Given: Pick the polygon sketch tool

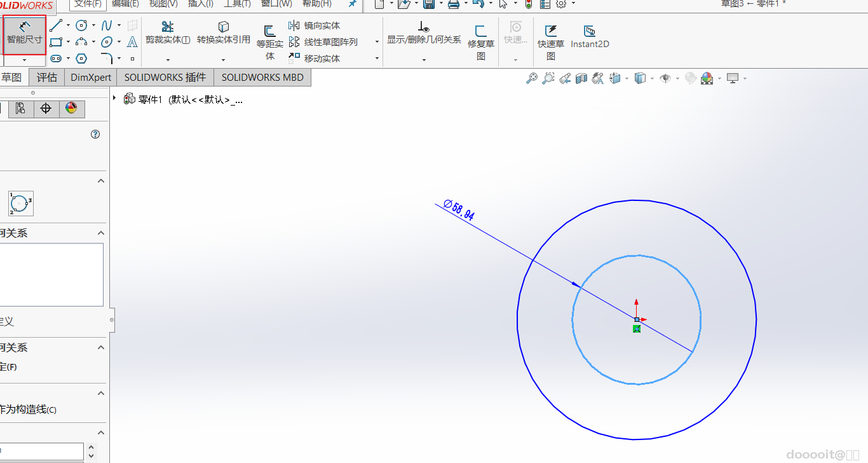Looking at the screenshot, I should (81, 59).
